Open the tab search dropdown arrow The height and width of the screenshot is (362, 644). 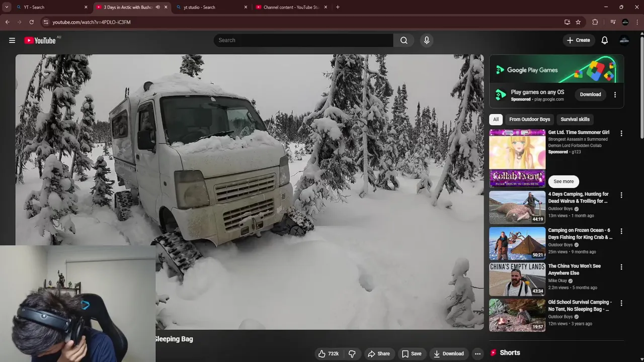tap(7, 7)
